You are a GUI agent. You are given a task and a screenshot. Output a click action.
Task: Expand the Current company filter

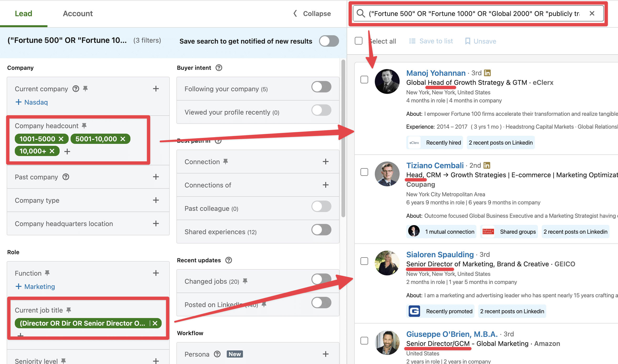[x=156, y=89]
